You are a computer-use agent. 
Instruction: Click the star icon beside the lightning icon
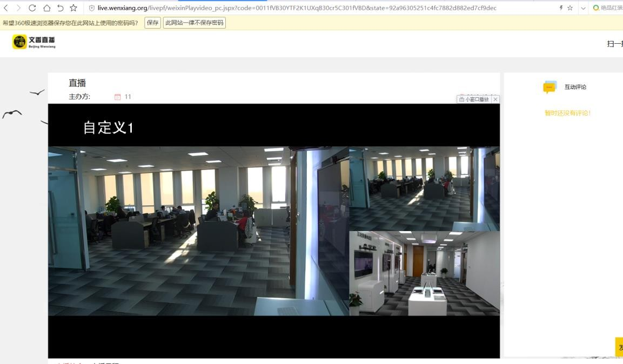click(x=570, y=8)
